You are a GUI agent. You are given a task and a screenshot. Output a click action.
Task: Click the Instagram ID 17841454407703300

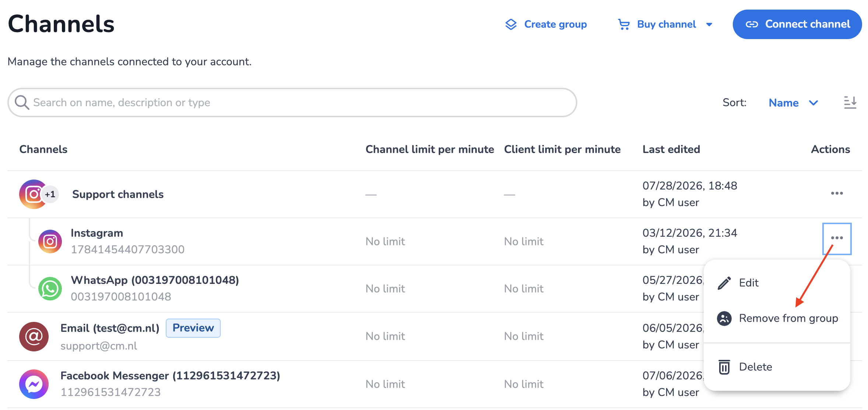click(x=127, y=250)
